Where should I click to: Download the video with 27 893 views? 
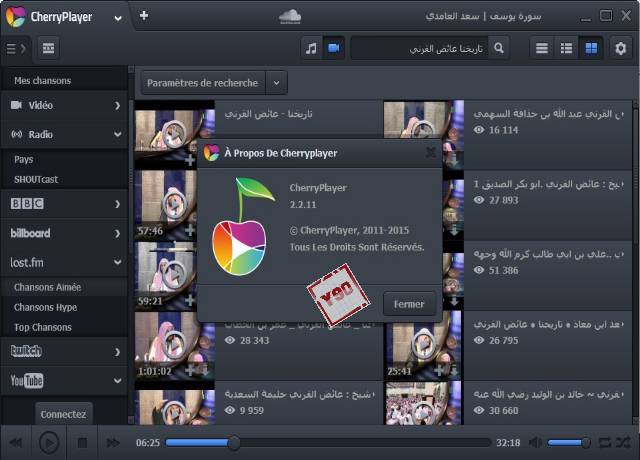click(454, 231)
